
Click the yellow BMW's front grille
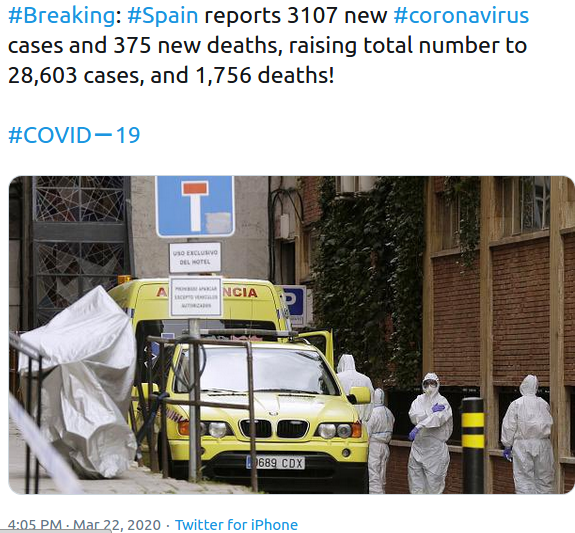(274, 428)
